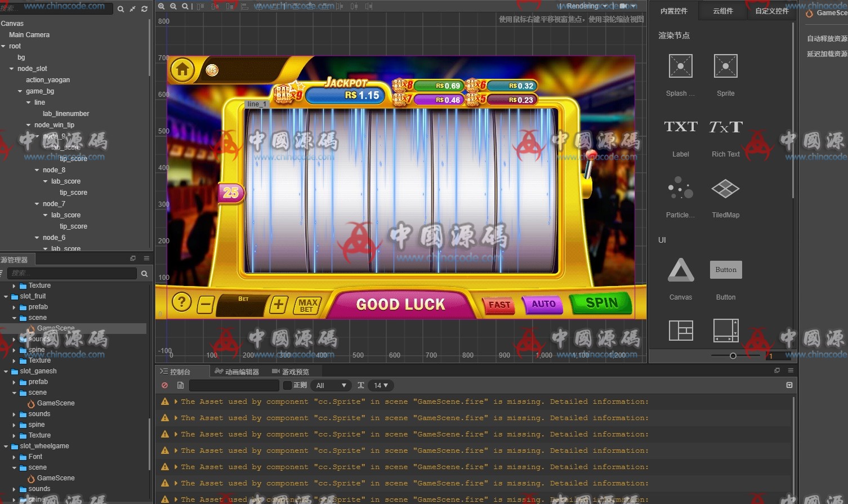Click the green SPIN button
The image size is (848, 504).
point(601,304)
